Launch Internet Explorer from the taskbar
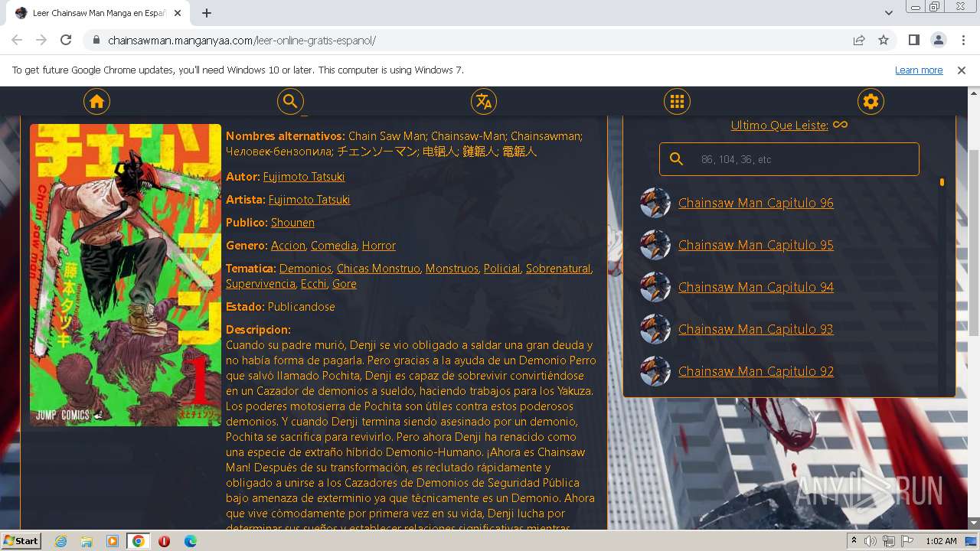 pos(60,541)
